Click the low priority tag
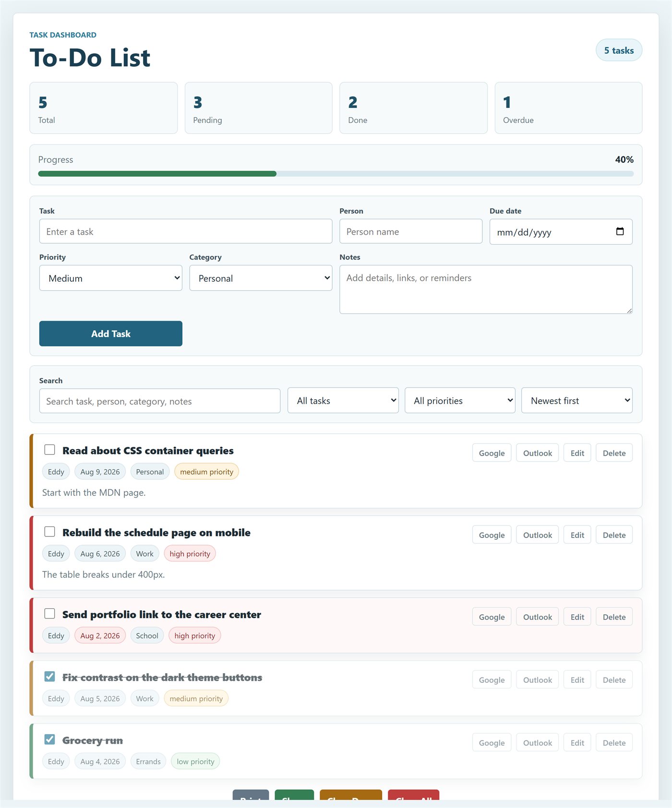672x808 pixels. (195, 761)
